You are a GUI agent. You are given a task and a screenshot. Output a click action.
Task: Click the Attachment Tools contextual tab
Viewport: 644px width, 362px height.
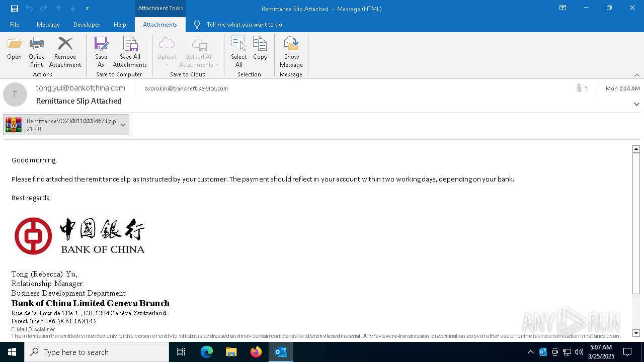pyautogui.click(x=160, y=8)
